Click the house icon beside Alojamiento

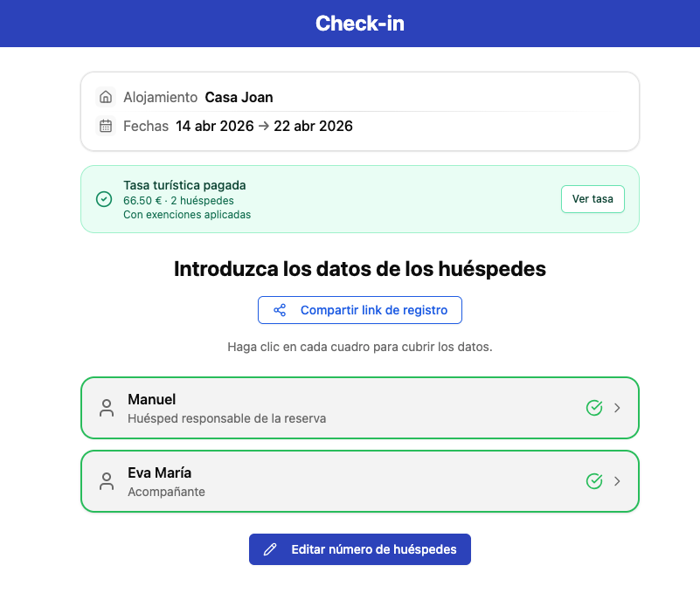105,97
